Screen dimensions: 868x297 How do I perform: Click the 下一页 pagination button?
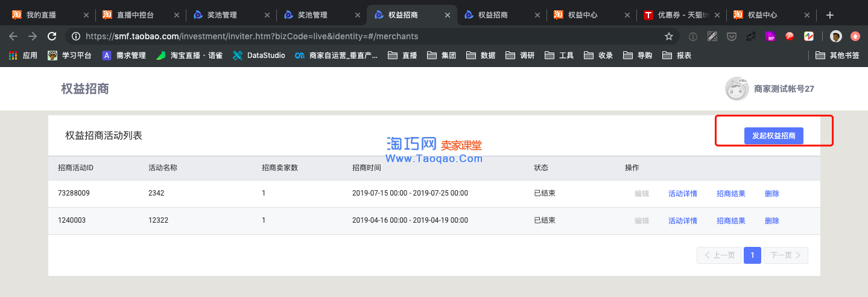(x=786, y=255)
